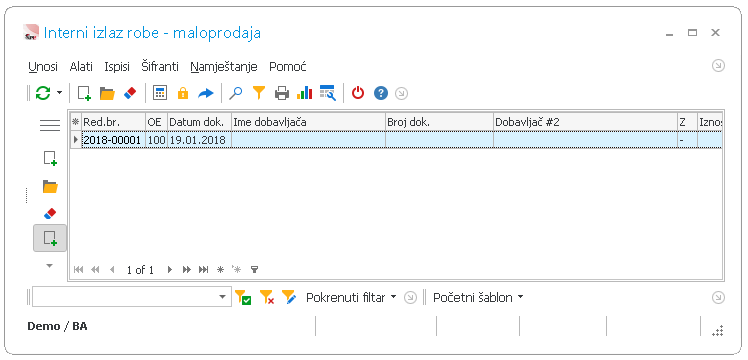Click the dash cell in Z column
This screenshot has height=360, width=748.
coord(687,140)
